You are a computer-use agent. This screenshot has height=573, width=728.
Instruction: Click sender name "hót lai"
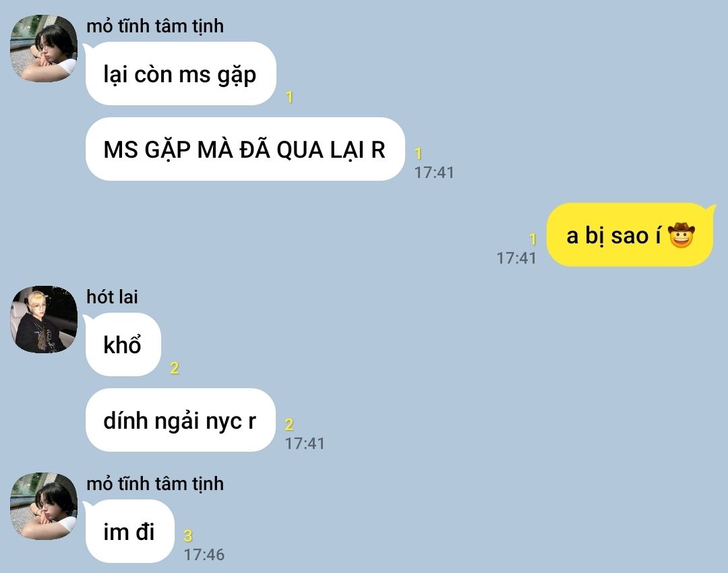pyautogui.click(x=112, y=297)
